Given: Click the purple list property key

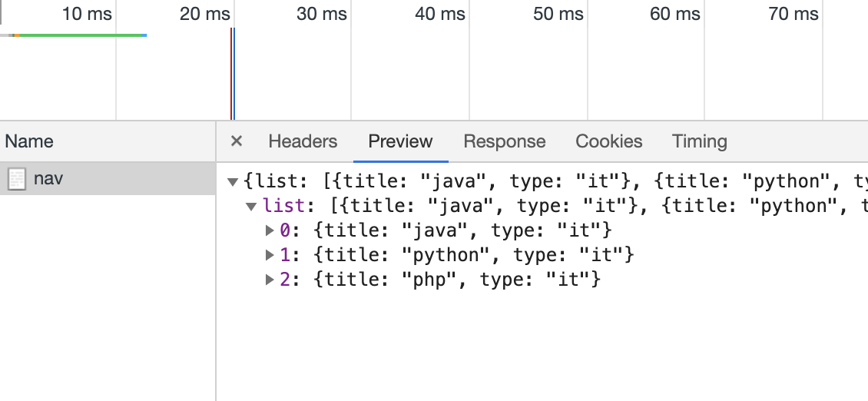Looking at the screenshot, I should (277, 206).
